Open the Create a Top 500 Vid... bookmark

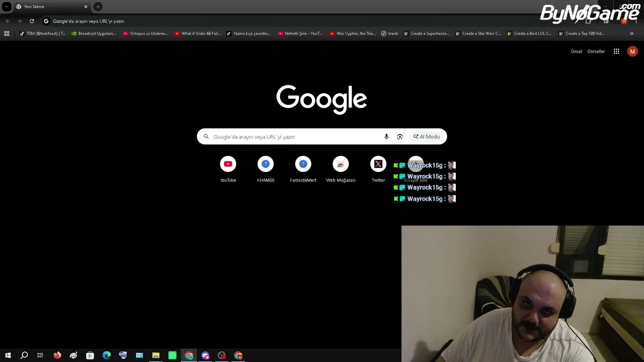582,34
